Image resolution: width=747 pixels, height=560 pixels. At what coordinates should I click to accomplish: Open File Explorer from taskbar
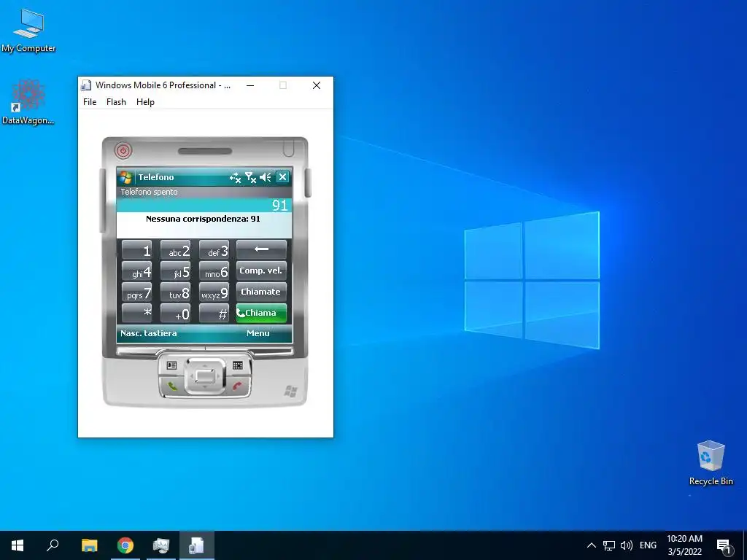(89, 545)
